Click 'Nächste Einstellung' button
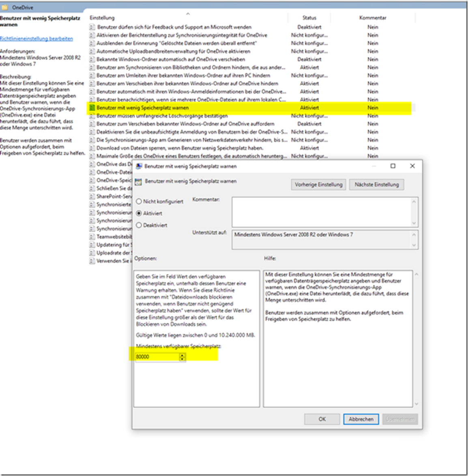468x476 pixels. tap(377, 184)
